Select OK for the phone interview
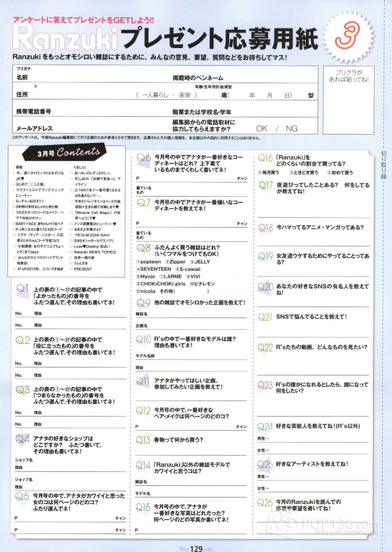Image resolution: width=392 pixels, height=552 pixels. pyautogui.click(x=262, y=129)
